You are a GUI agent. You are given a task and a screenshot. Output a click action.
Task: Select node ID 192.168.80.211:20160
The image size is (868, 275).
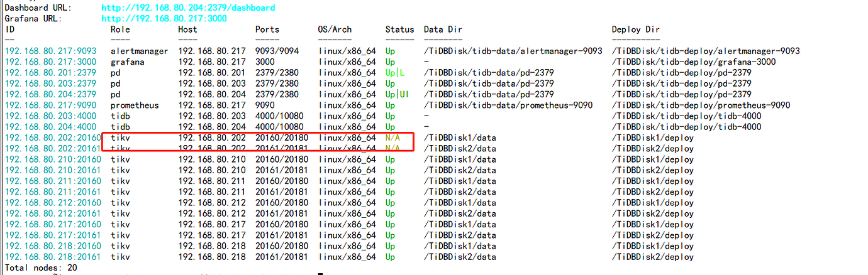53,181
